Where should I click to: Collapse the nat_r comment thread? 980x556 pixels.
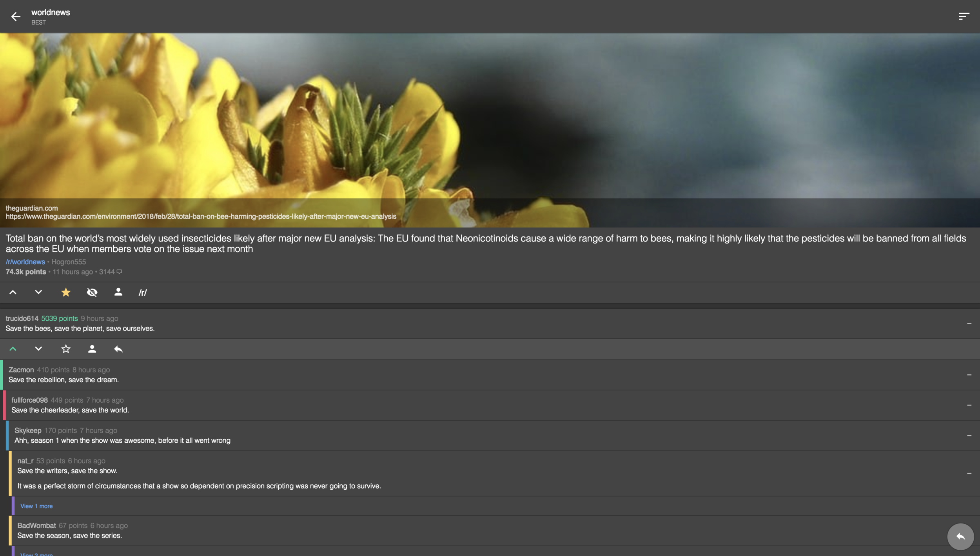[969, 473]
